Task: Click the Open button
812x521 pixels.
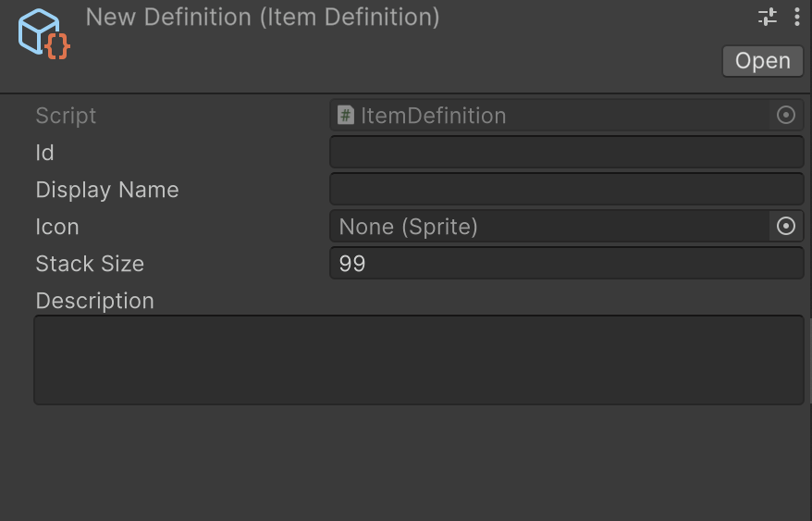Action: tap(762, 61)
